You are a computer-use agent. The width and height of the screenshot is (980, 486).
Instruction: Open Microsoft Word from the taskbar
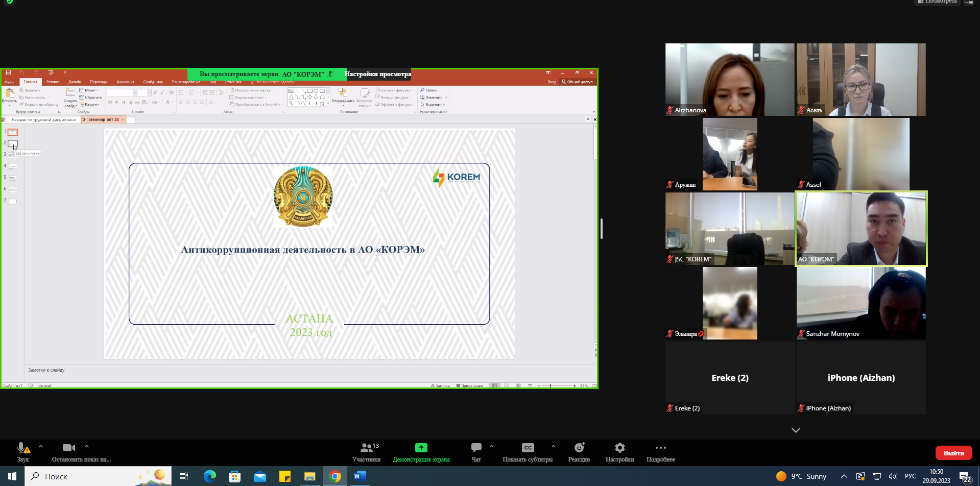click(360, 476)
